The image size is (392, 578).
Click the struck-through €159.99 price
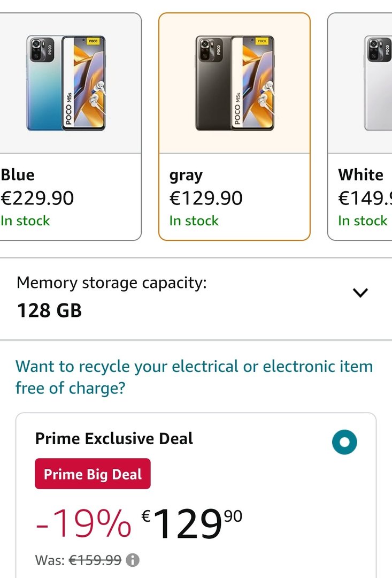(x=94, y=560)
